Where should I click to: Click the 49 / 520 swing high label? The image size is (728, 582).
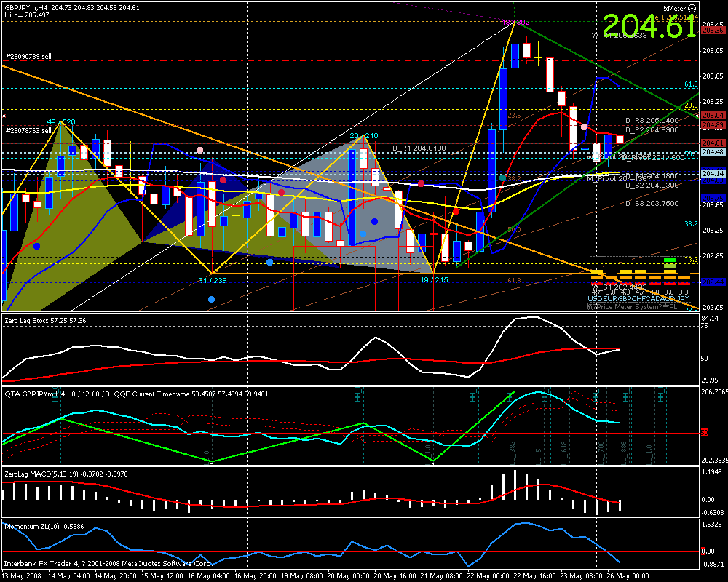61,121
